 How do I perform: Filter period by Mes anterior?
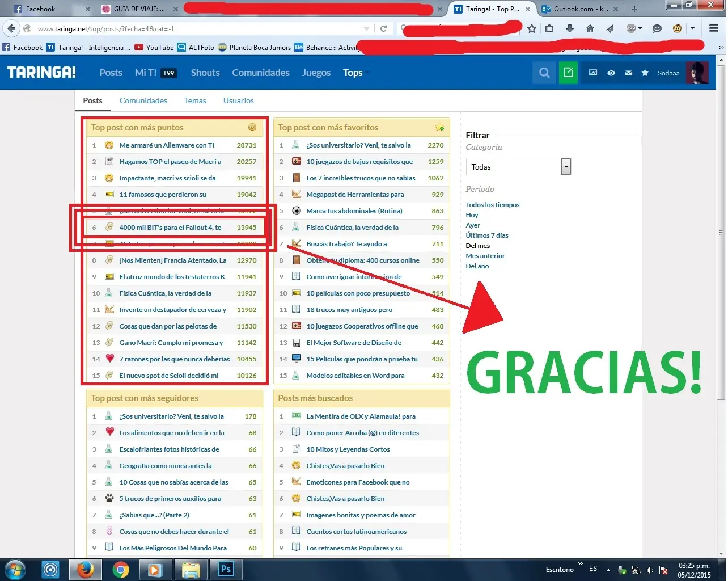(x=485, y=256)
